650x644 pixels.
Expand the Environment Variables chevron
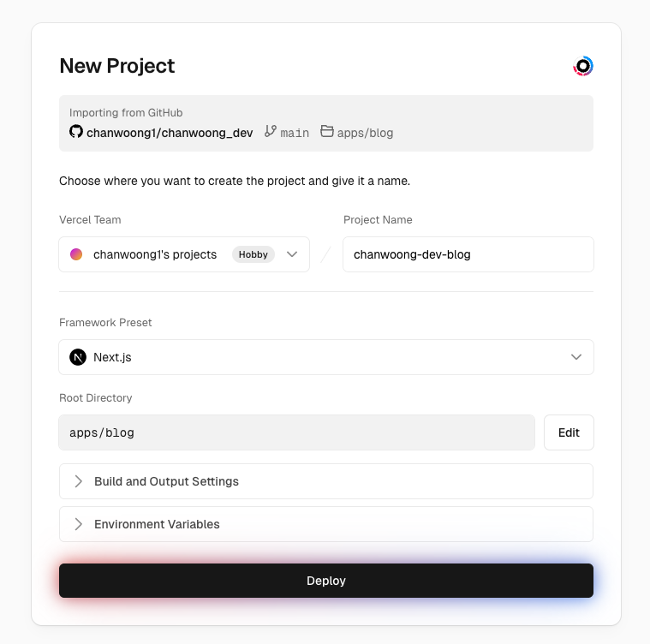pyautogui.click(x=79, y=524)
